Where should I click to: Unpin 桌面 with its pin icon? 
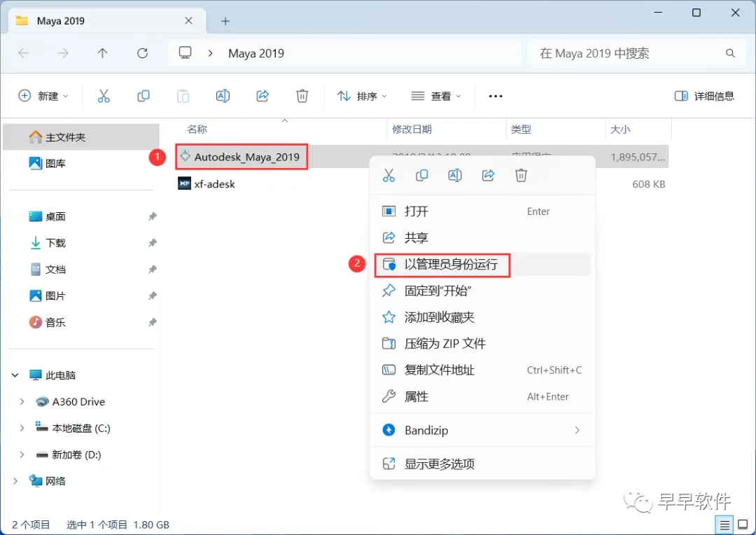point(153,216)
